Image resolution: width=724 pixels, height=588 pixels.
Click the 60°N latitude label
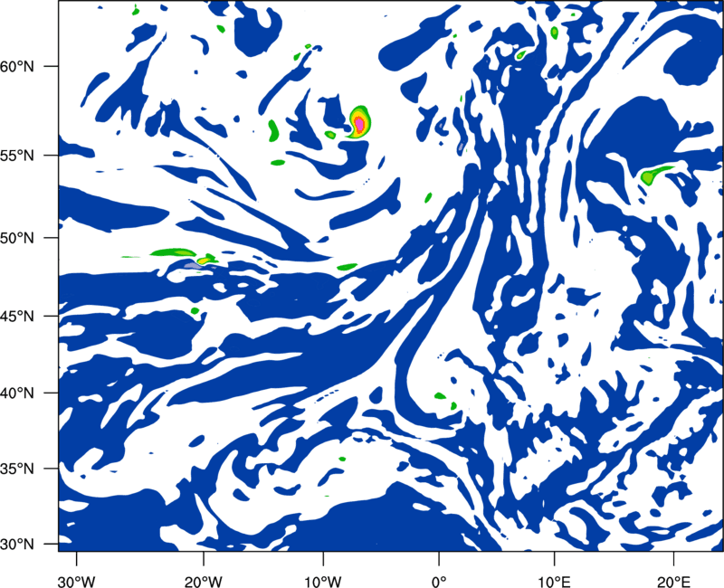(17, 66)
